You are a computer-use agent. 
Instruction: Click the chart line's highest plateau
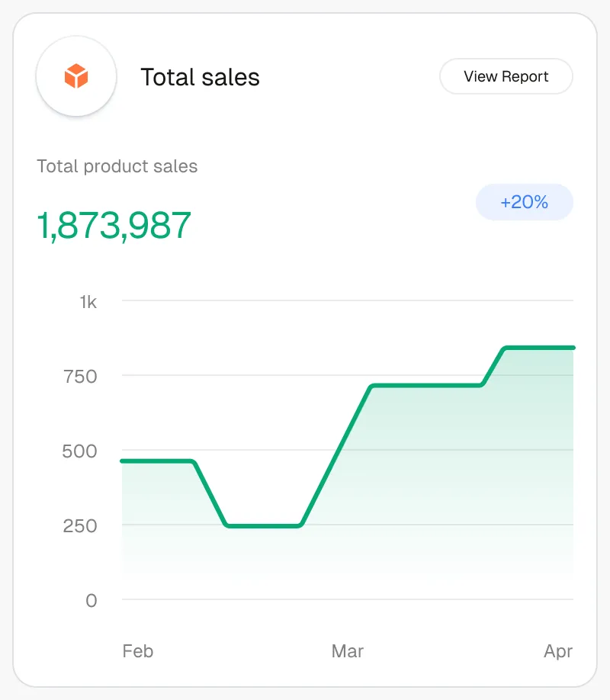[x=539, y=348]
